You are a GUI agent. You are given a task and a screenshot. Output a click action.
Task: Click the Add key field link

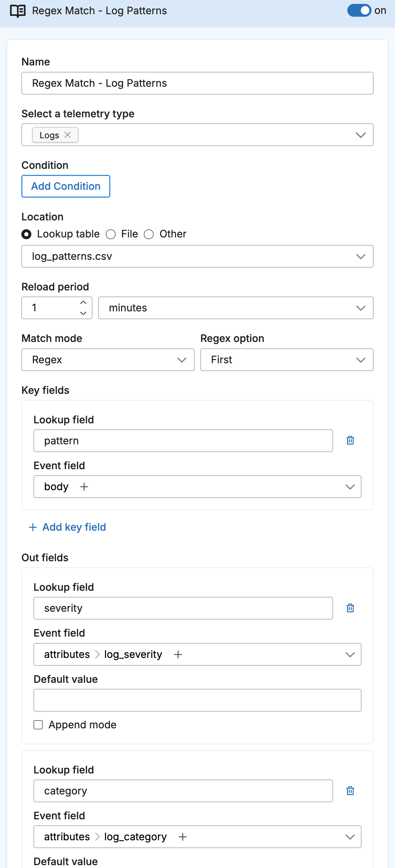tap(67, 527)
